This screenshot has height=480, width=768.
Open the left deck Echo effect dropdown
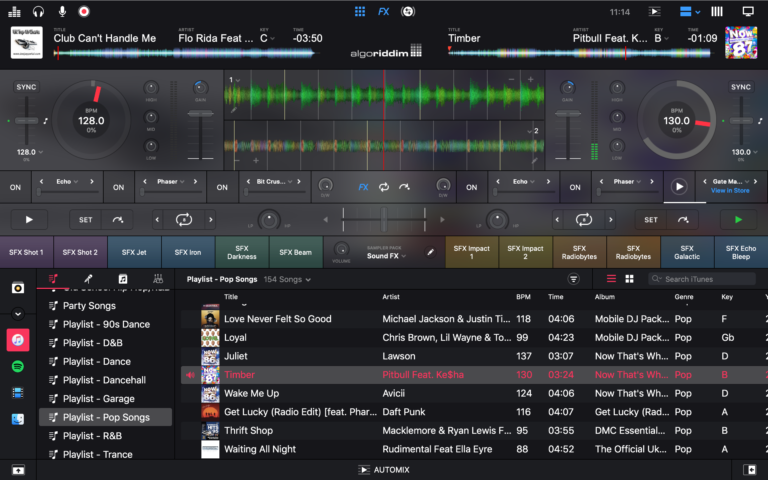(67, 182)
